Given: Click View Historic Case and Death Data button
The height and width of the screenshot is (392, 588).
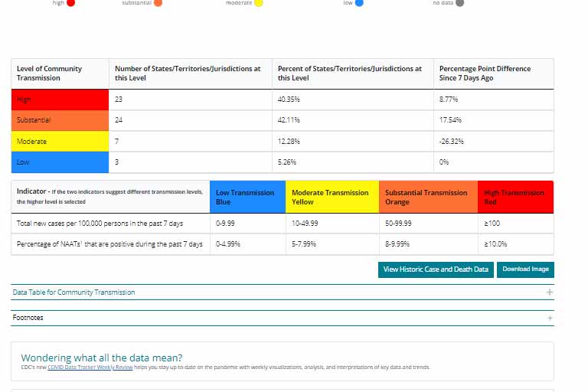Looking at the screenshot, I should click(436, 269).
